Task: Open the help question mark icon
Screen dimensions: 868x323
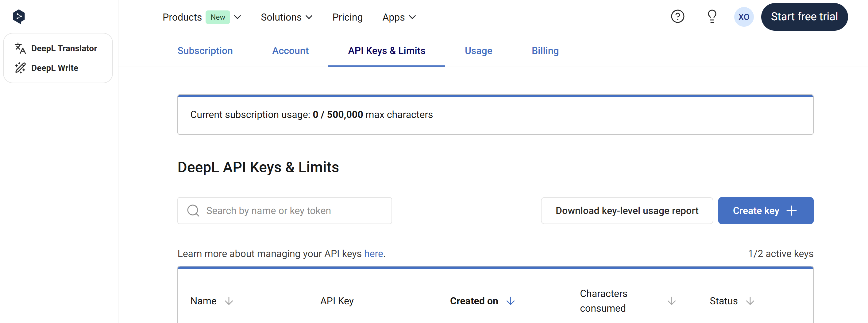Action: pyautogui.click(x=677, y=17)
